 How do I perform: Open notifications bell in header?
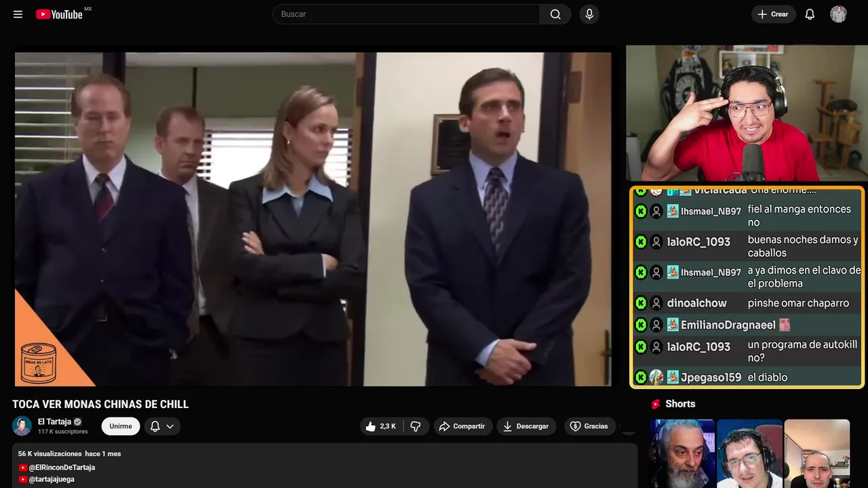click(x=810, y=14)
